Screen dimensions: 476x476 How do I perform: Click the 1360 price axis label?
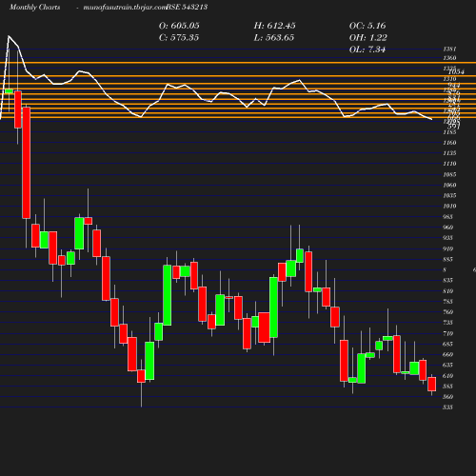tap(449, 58)
